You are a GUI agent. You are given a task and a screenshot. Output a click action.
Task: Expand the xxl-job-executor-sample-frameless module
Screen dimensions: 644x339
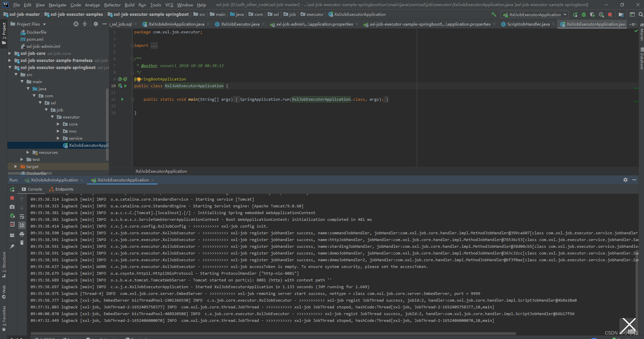(10, 60)
